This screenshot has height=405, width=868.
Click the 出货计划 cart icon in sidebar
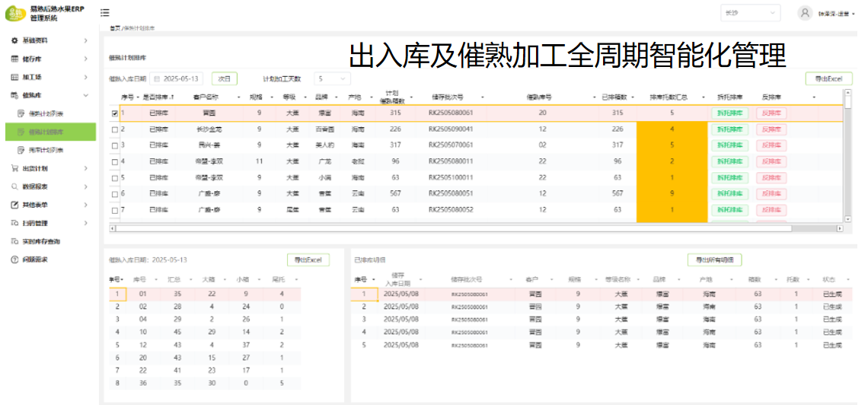14,168
